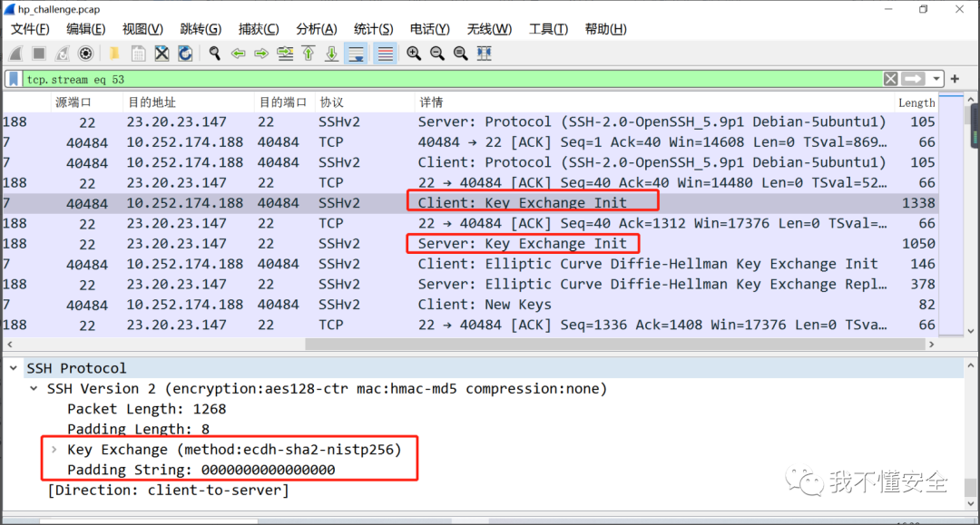The width and height of the screenshot is (980, 525).
Task: Toggle auto-scroll during live capture
Action: 357,53
